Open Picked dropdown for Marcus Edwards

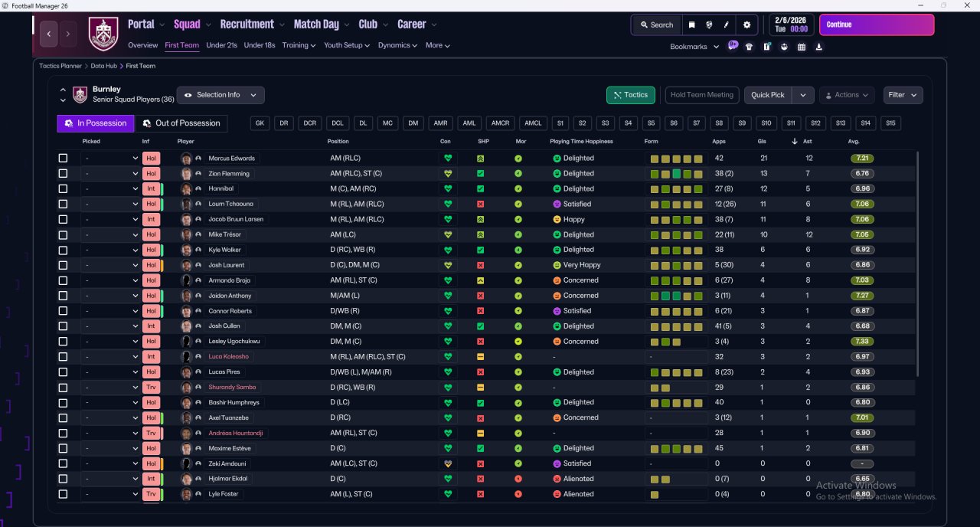pyautogui.click(x=111, y=159)
